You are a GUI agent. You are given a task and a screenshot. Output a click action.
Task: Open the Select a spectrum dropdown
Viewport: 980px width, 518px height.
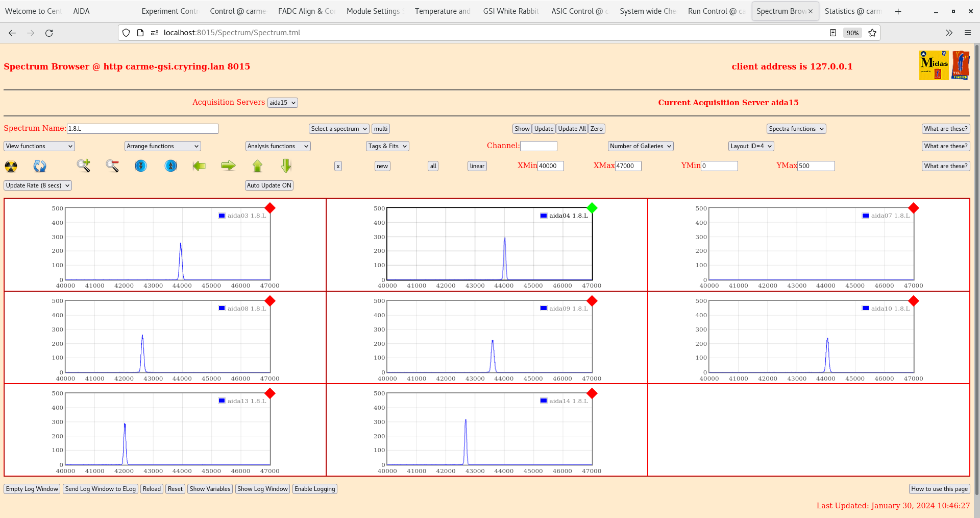(x=338, y=128)
